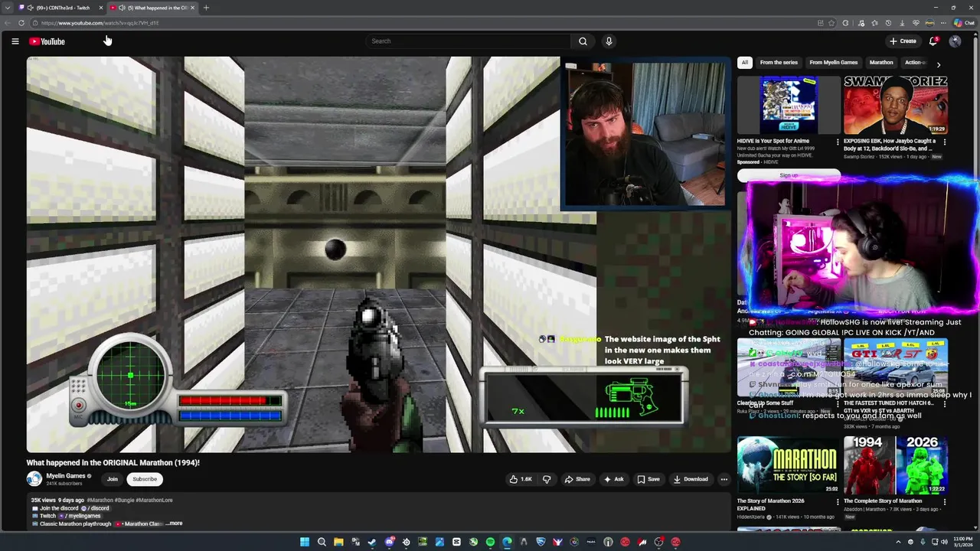
Task: Open Steam from the taskbar
Action: pos(372,542)
